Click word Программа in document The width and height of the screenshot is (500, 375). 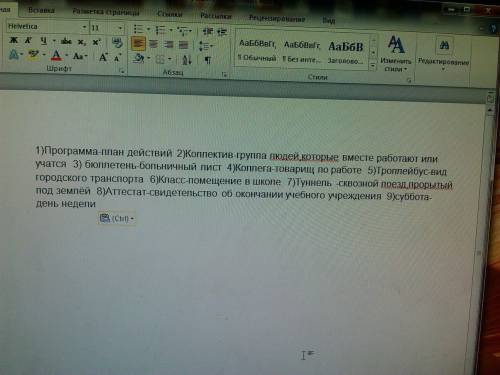pyautogui.click(x=71, y=151)
